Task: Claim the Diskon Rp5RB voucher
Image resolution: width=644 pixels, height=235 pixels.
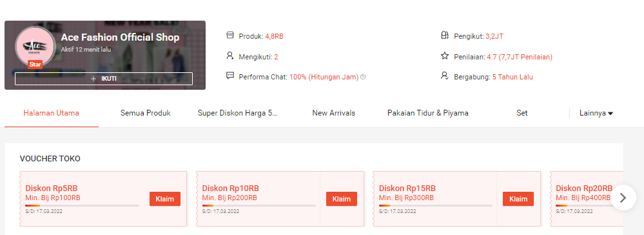Action: [164, 199]
